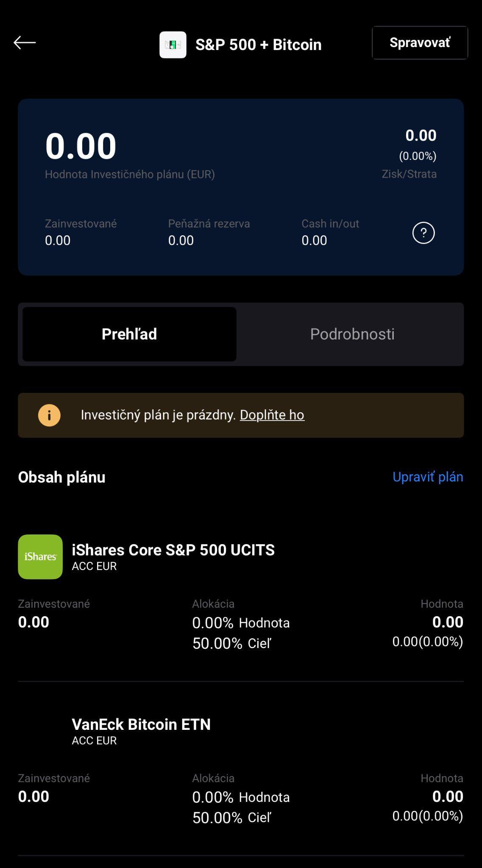Tap the back arrow icon
482x868 pixels.
click(25, 43)
